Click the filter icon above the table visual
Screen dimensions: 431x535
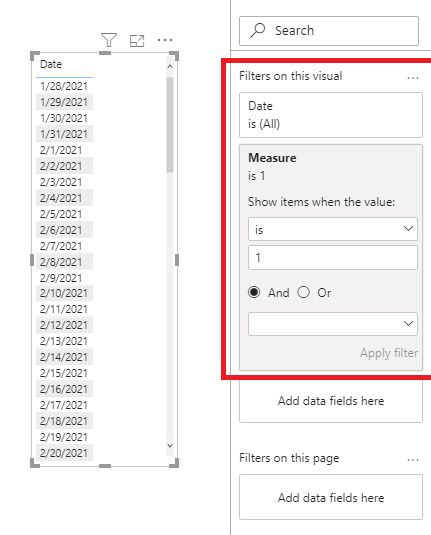click(109, 40)
